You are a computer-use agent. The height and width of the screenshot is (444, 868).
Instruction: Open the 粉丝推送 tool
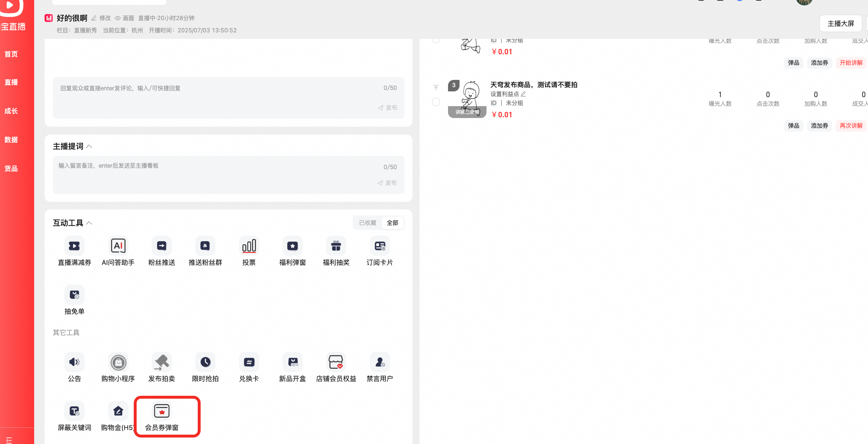162,252
